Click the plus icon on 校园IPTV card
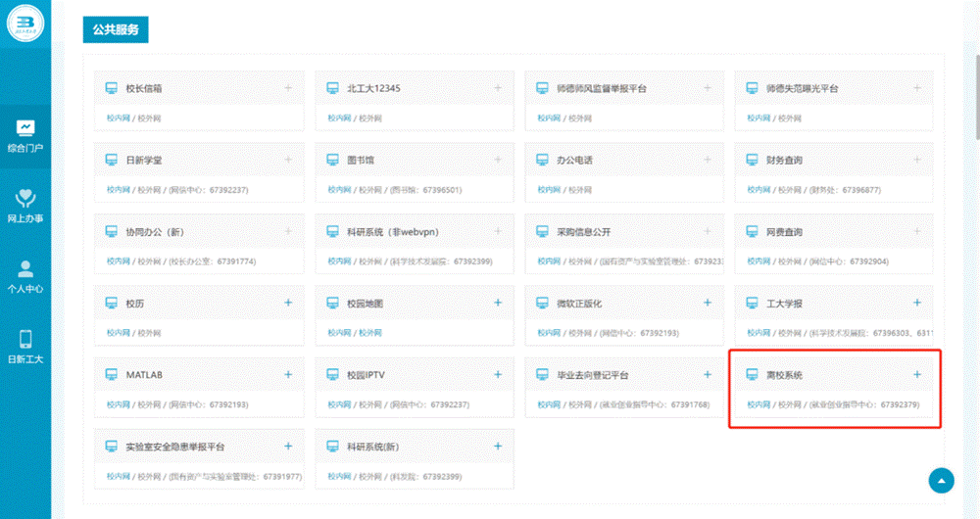The width and height of the screenshot is (980, 519). [x=498, y=374]
